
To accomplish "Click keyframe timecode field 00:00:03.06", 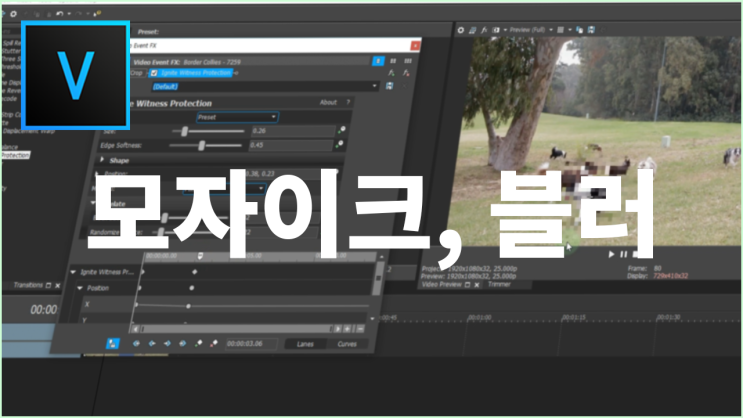I will coord(251,344).
